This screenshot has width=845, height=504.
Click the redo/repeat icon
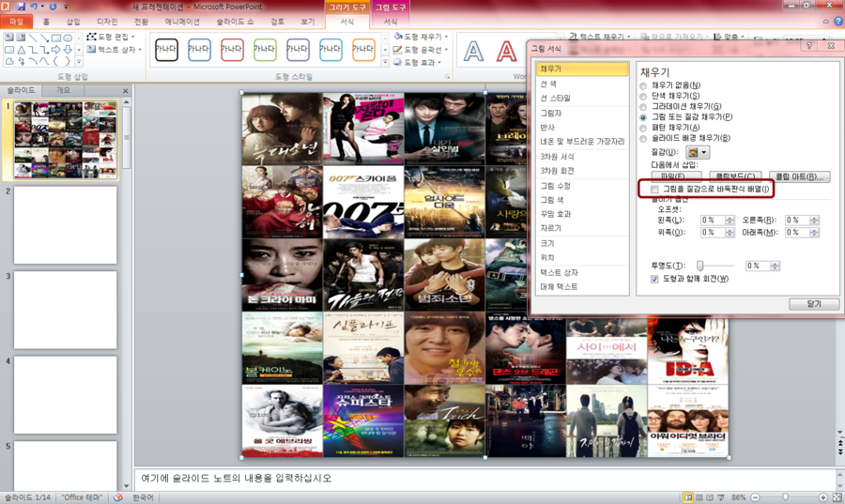coord(53,7)
